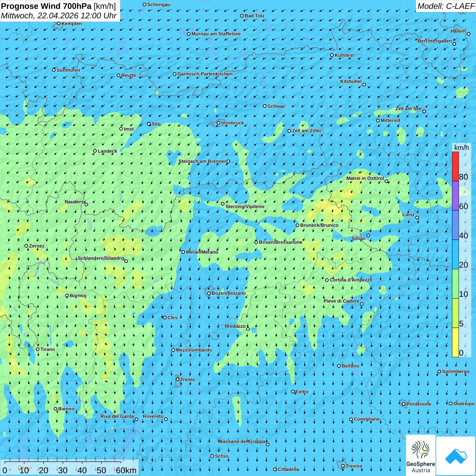The width and height of the screenshot is (476, 476).
Task: Click the Belluno city label
Action: click(350, 366)
